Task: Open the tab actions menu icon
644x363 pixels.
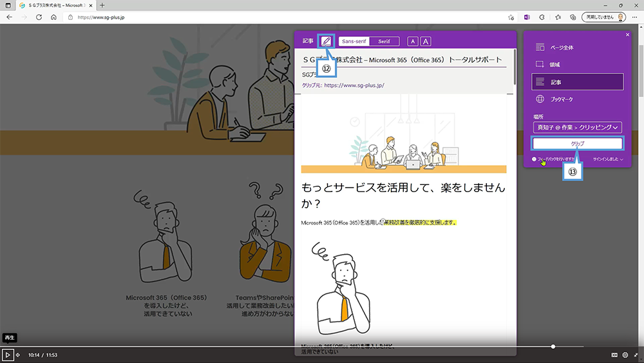Action: click(8, 5)
